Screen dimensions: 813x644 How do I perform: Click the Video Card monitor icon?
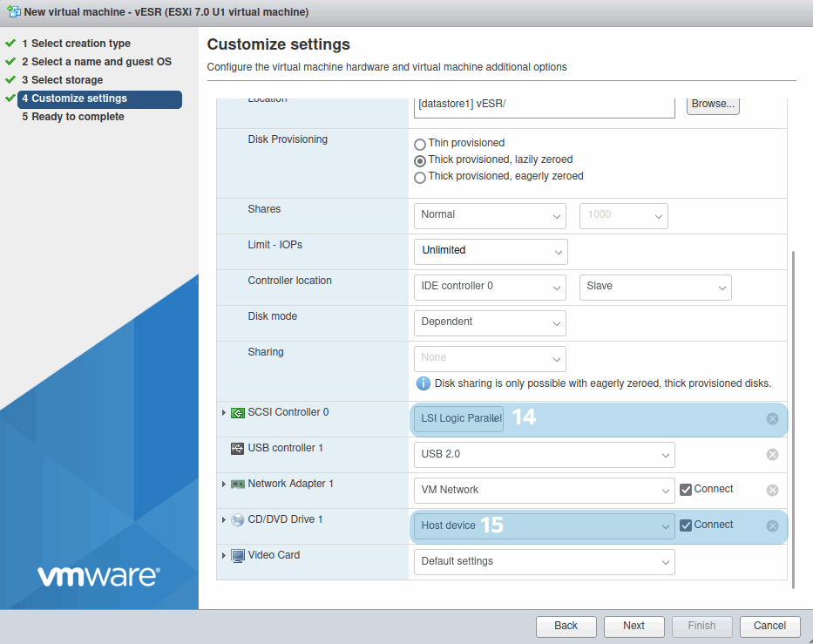point(238,556)
